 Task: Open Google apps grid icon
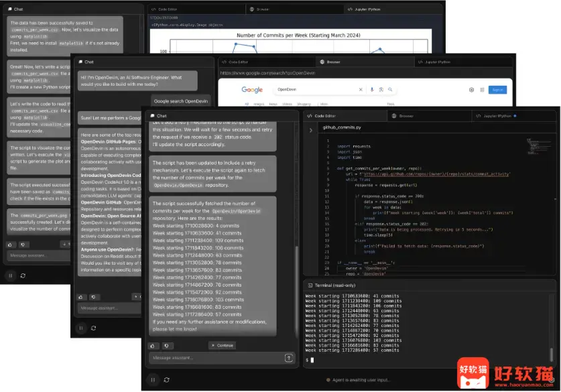pos(482,90)
